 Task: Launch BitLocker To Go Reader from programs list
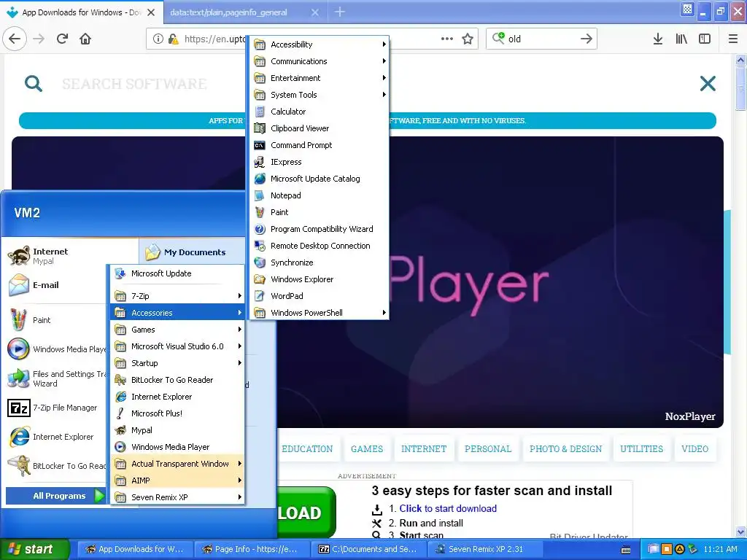tap(178, 379)
